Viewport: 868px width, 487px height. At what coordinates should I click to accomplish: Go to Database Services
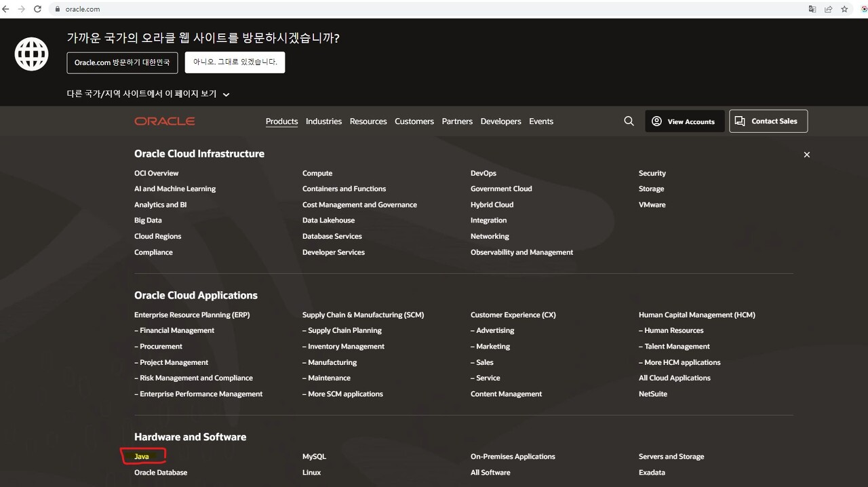332,236
